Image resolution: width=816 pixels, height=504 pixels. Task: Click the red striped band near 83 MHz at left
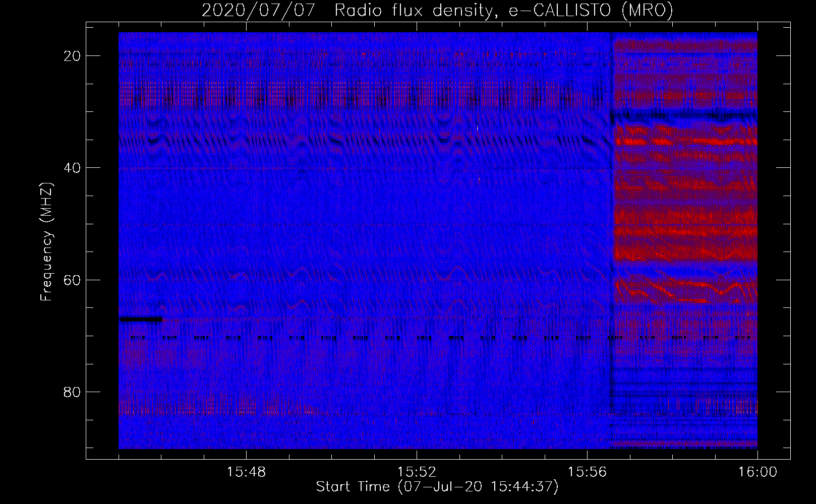(x=217, y=405)
